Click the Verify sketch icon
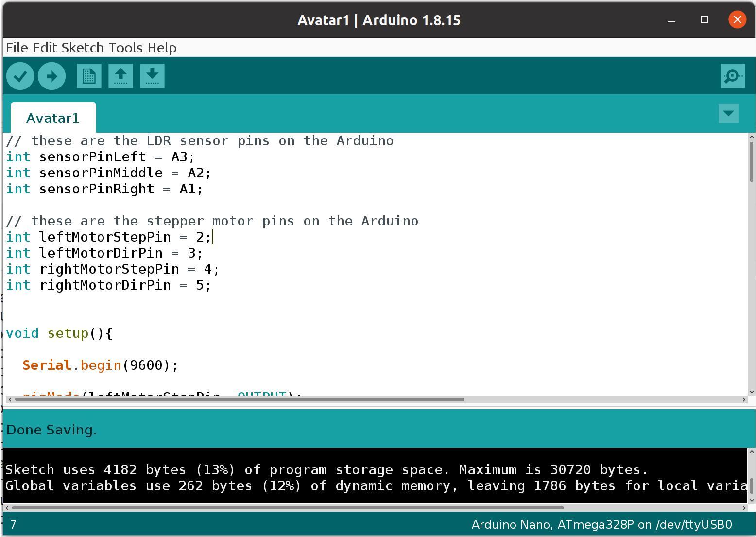 coord(20,76)
